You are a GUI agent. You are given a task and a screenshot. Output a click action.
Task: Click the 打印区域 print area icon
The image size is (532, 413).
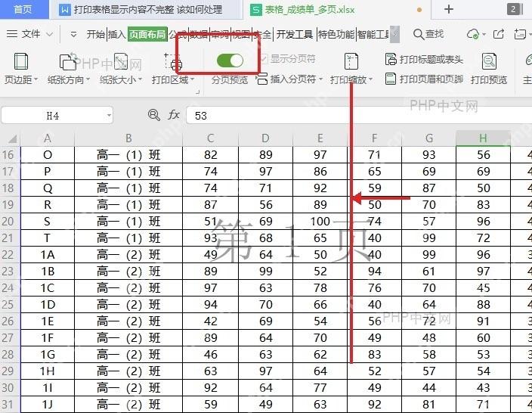(x=173, y=61)
